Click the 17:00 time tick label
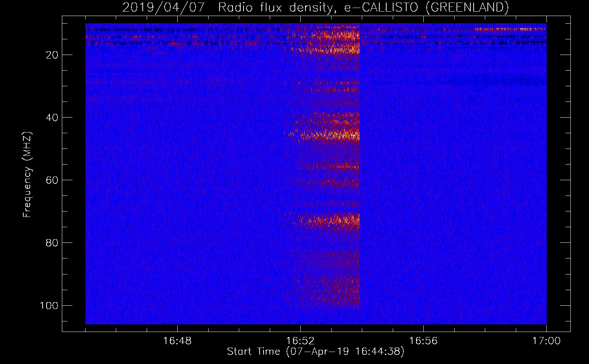Screen dimensions: 589x364 pyautogui.click(x=546, y=341)
